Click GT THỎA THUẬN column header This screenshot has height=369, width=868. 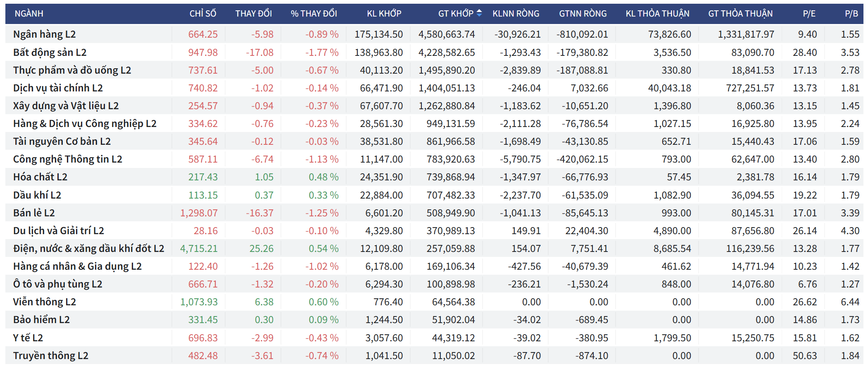coord(740,14)
